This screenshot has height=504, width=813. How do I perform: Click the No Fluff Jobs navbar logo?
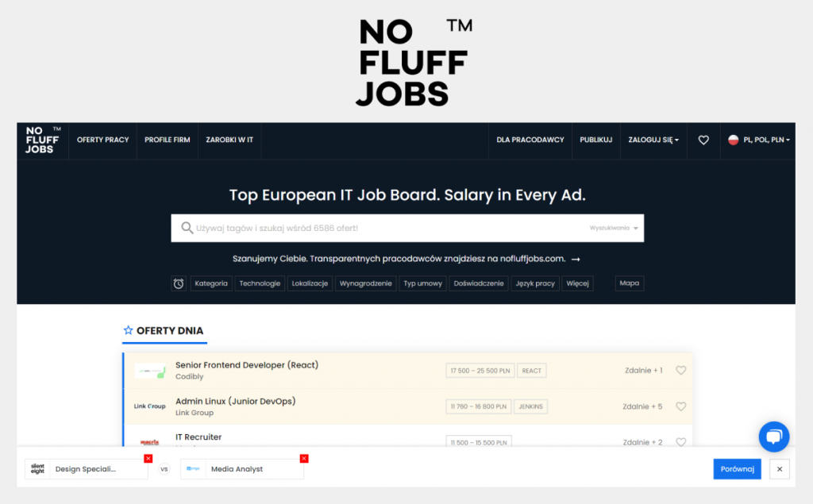coord(43,140)
